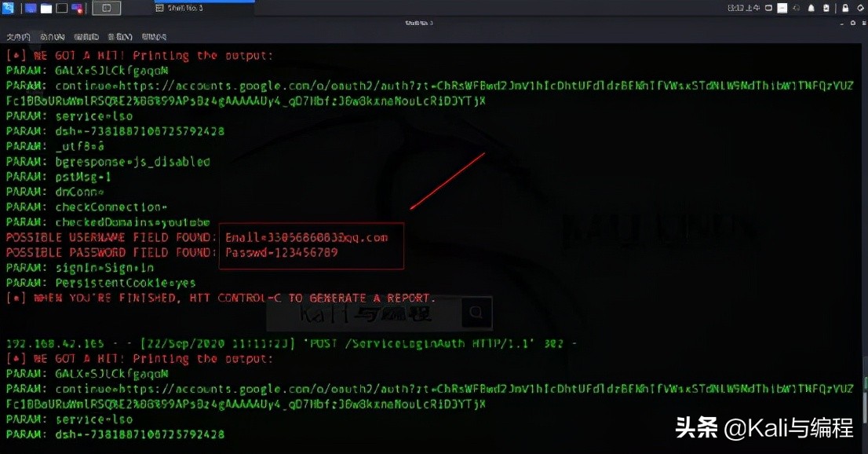
Task: Click the 'POST /ServiceLoginAuth HTTP/1.1' log line
Action: tap(292, 343)
